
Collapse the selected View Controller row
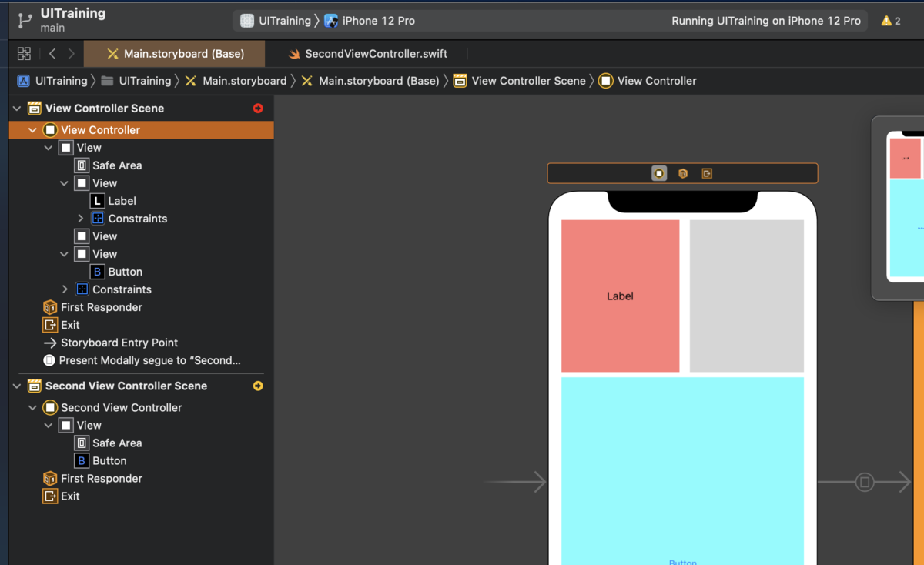click(32, 130)
